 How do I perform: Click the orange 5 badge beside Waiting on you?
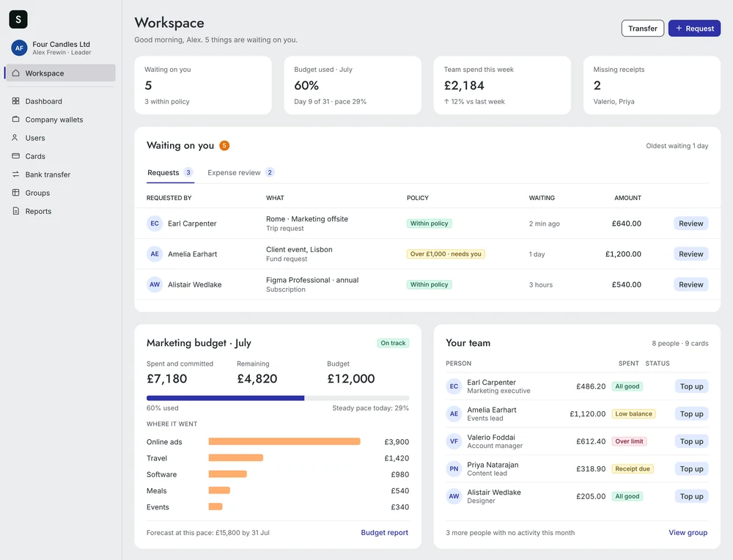tap(224, 145)
